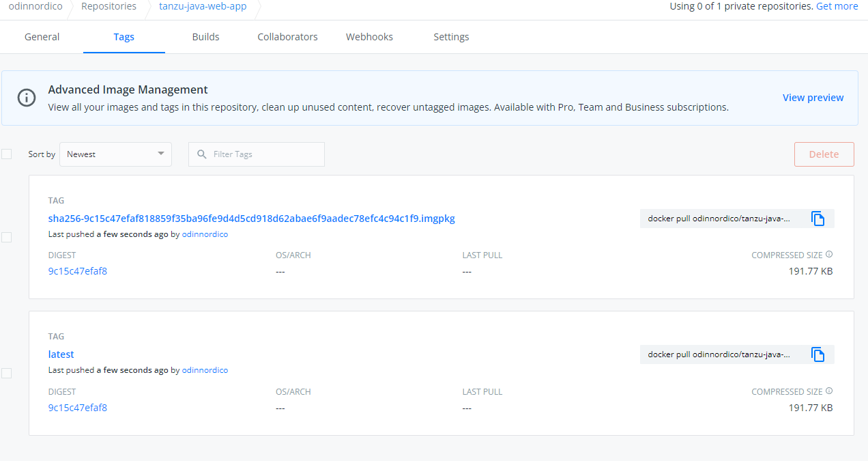Click docker pull command text for sha256 tag
The height and width of the screenshot is (461, 868).
719,219
